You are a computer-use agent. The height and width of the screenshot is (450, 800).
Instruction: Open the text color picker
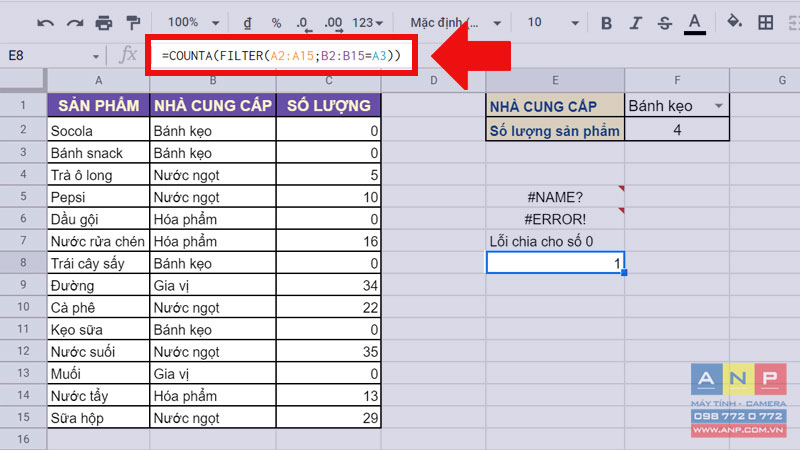694,23
